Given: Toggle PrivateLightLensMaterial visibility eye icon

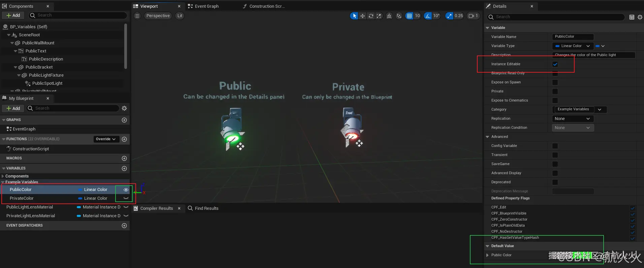Looking at the screenshot, I should click(126, 216).
